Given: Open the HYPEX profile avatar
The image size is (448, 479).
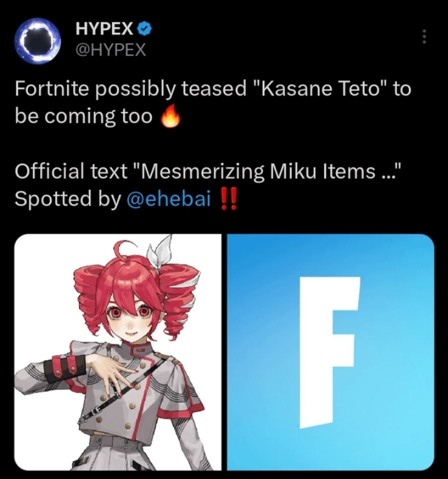Looking at the screenshot, I should (38, 39).
